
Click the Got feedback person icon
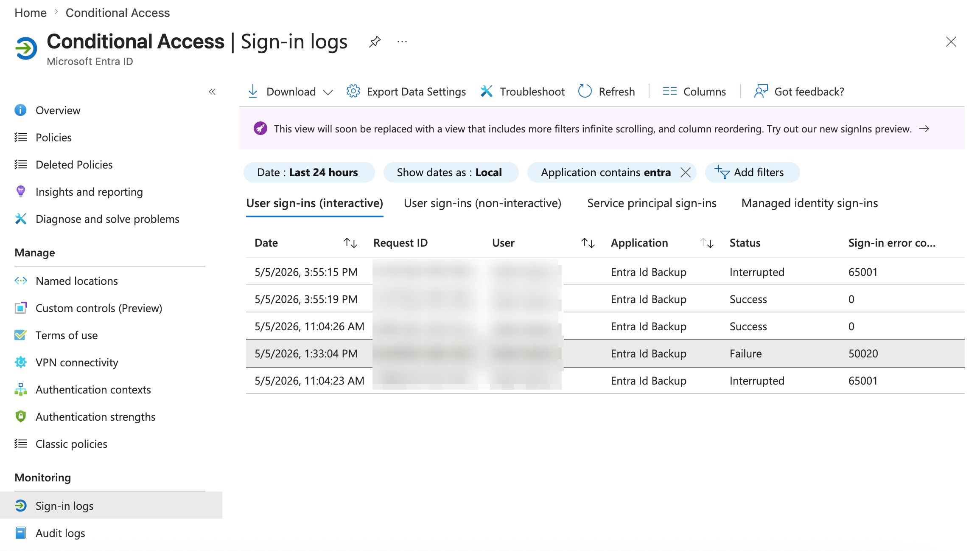click(x=761, y=91)
